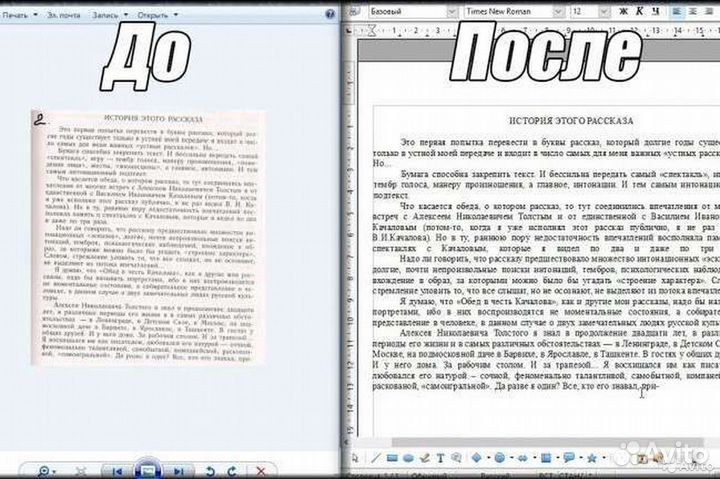
Task: Select the Block Arrows tool
Action: (x=523, y=458)
